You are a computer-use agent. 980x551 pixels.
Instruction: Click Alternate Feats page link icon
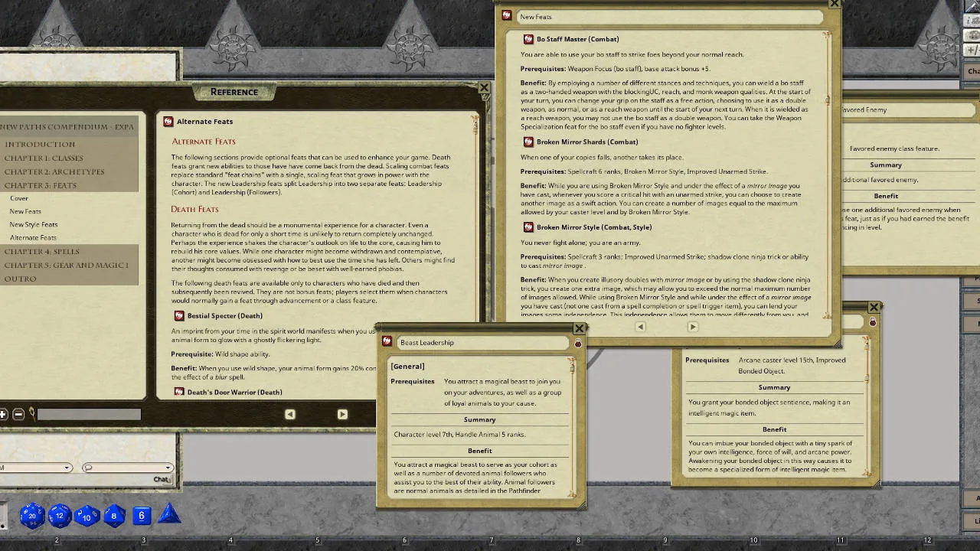pos(168,121)
